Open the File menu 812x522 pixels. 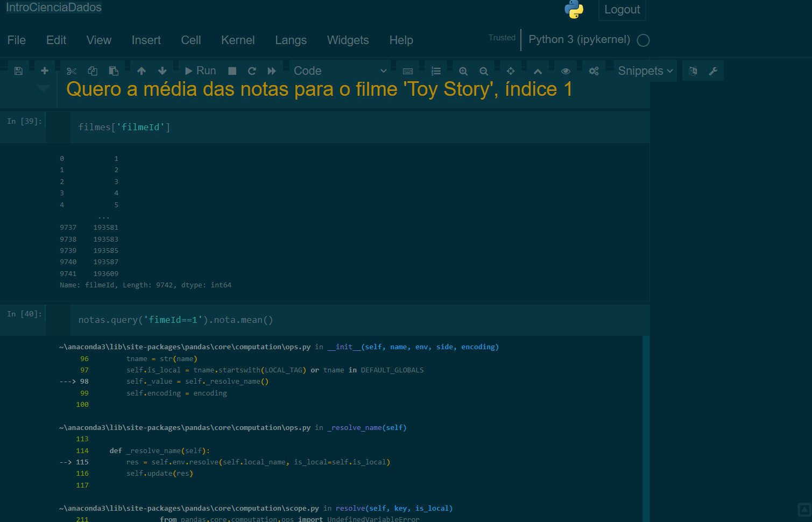click(x=17, y=40)
